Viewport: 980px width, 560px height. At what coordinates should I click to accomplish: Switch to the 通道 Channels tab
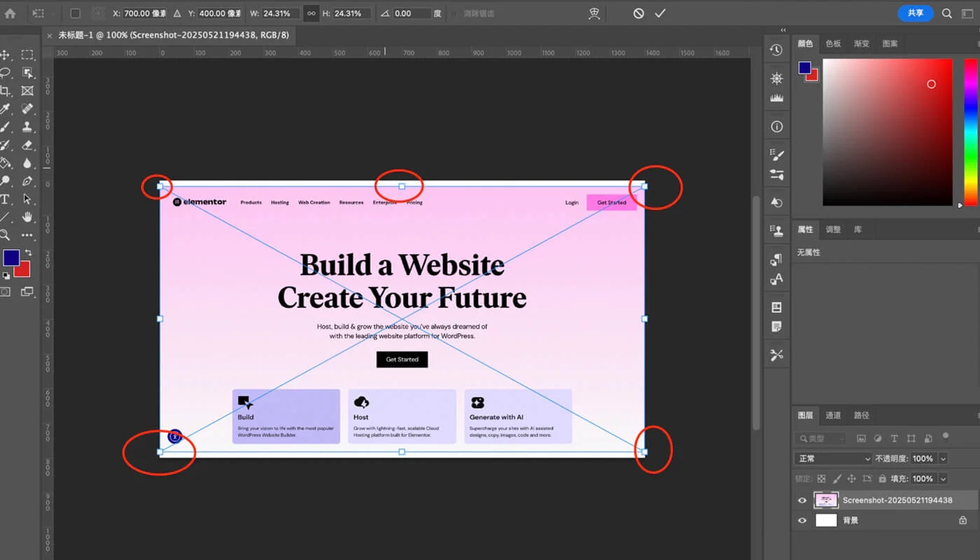point(833,415)
